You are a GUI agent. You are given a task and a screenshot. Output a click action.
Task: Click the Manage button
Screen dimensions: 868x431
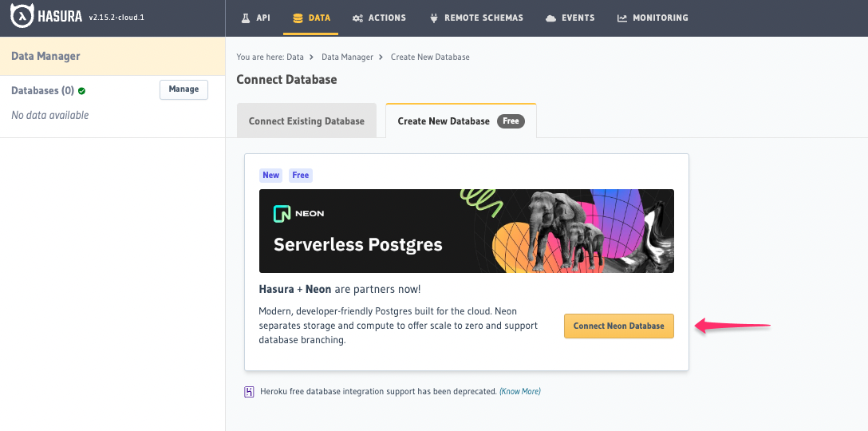click(x=183, y=89)
